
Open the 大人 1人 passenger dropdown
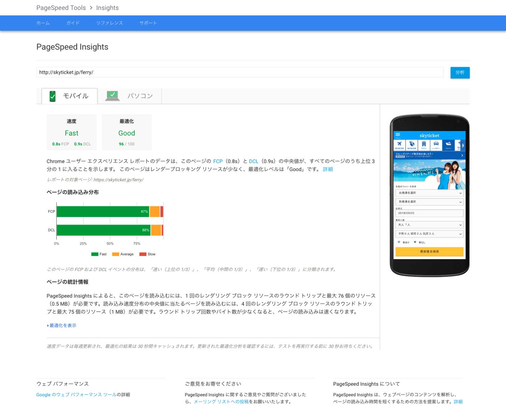coord(429,225)
